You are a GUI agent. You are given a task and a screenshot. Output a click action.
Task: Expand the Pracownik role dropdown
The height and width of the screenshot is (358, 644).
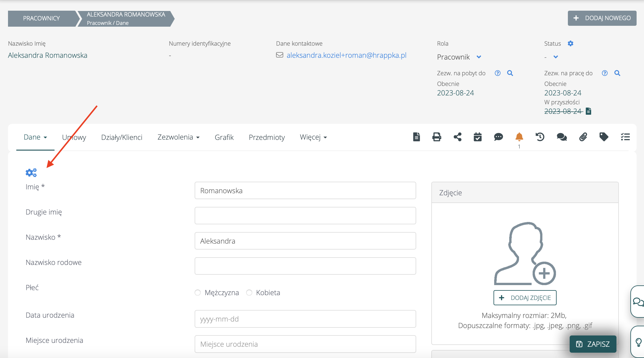coord(479,57)
